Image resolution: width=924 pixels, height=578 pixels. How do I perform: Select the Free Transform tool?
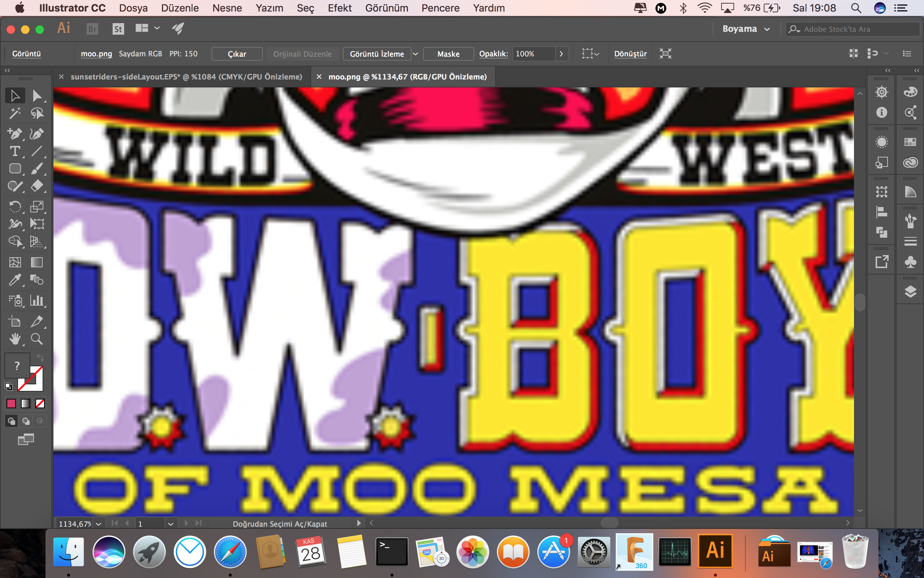(37, 224)
